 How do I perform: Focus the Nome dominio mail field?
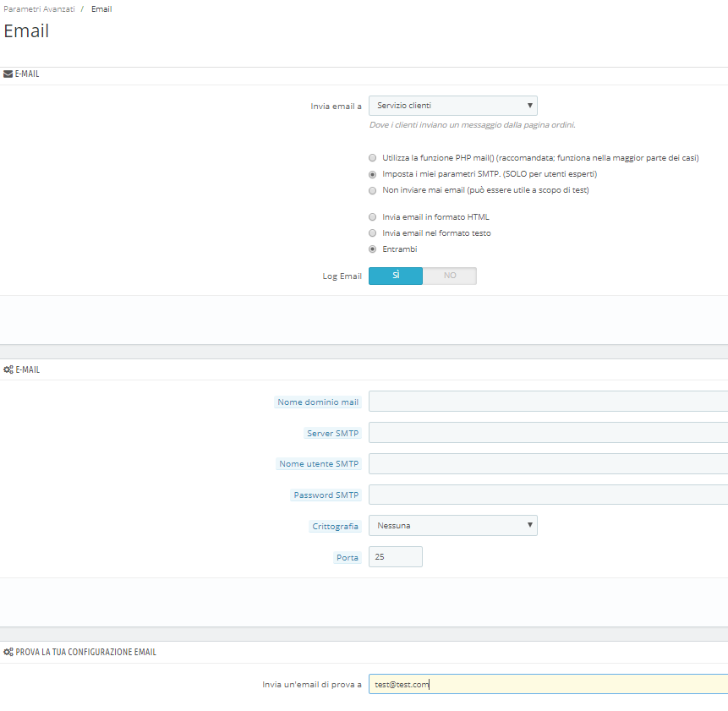pos(548,402)
